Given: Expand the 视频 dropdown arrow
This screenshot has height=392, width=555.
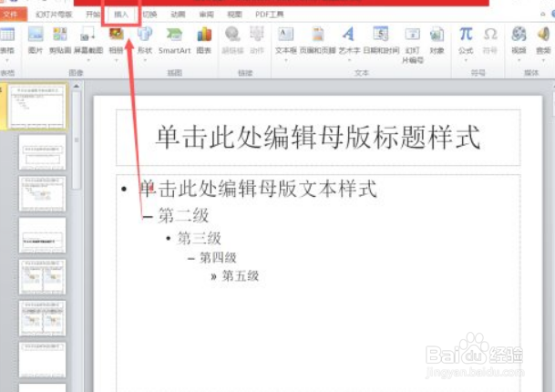Looking at the screenshot, I should tap(519, 60).
